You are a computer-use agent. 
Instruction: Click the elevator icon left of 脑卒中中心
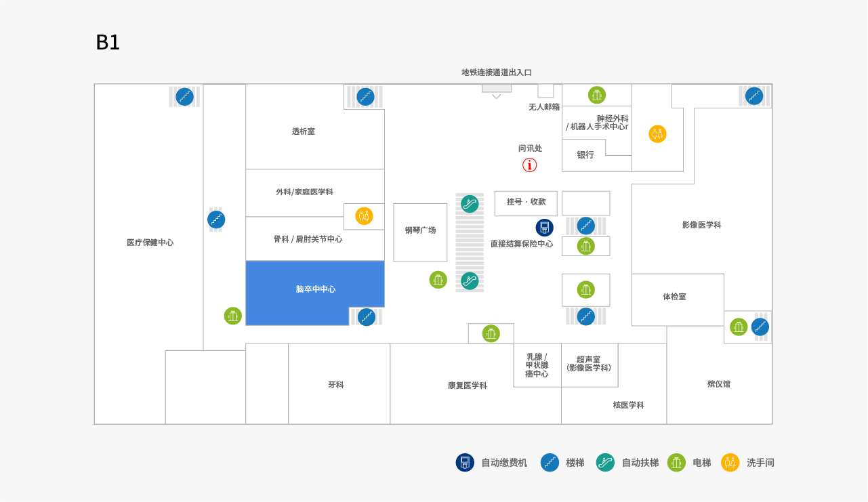(x=233, y=316)
